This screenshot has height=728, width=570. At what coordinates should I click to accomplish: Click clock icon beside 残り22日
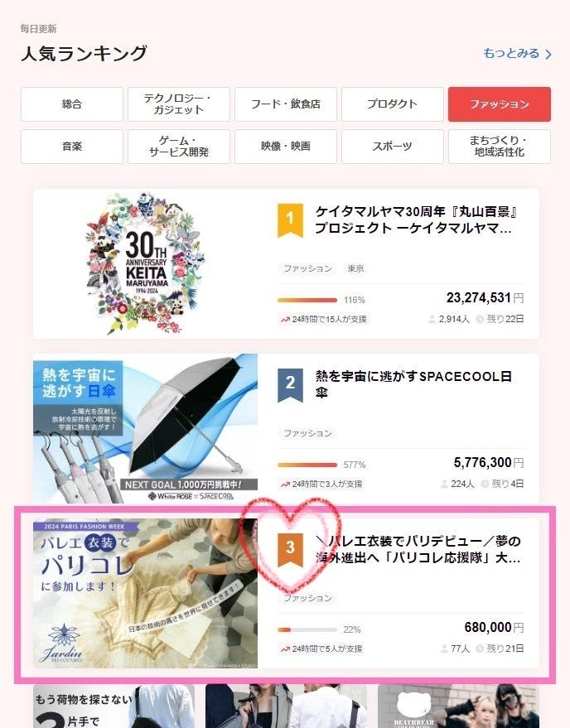pos(480,319)
